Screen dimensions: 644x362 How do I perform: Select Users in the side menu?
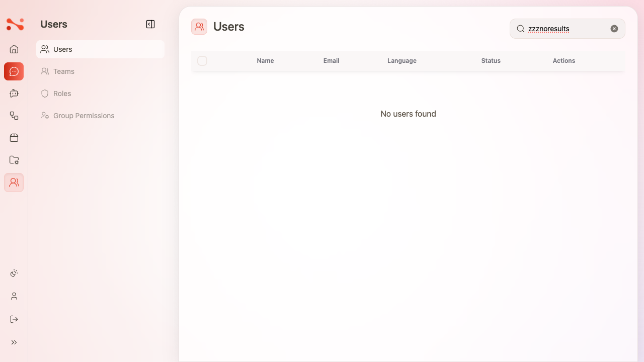100,49
